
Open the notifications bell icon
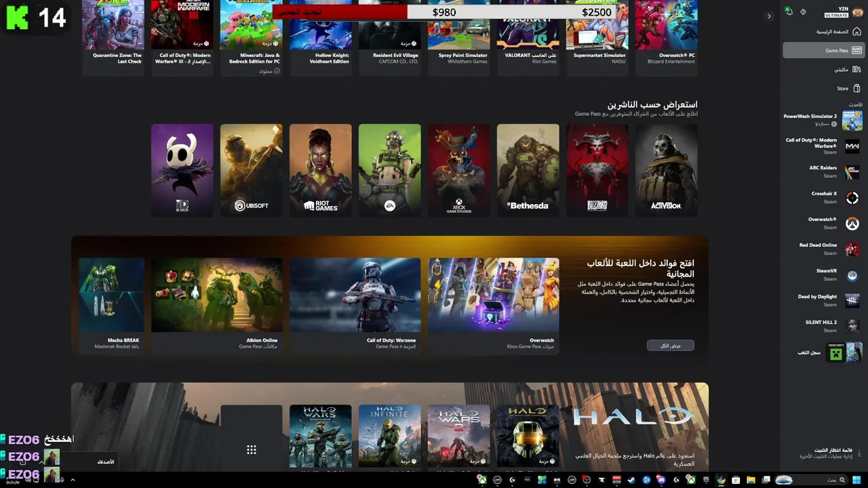(789, 12)
